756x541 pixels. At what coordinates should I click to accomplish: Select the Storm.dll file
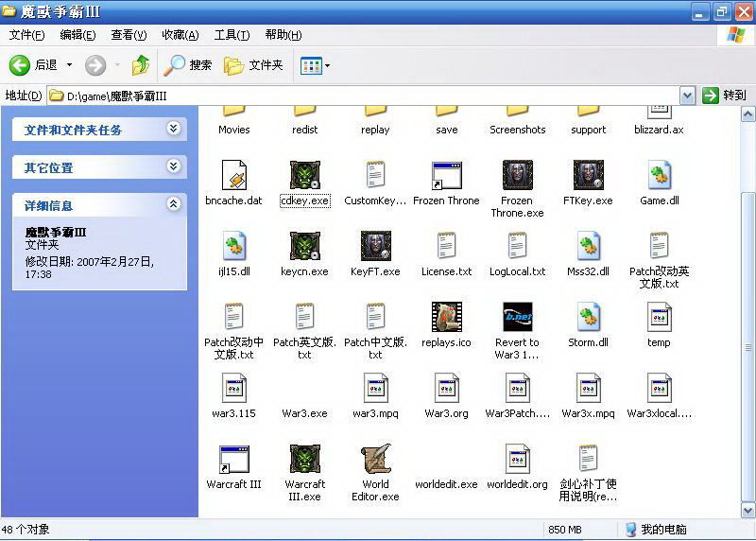588,317
